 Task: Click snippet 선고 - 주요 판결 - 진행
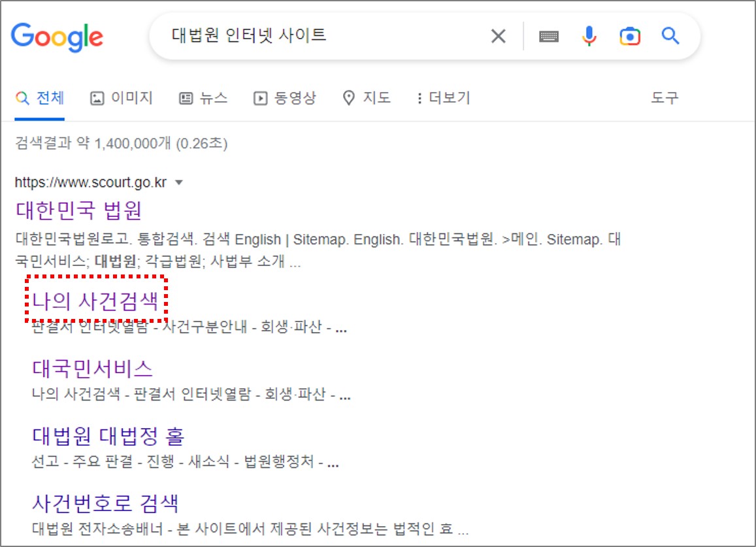click(x=185, y=462)
